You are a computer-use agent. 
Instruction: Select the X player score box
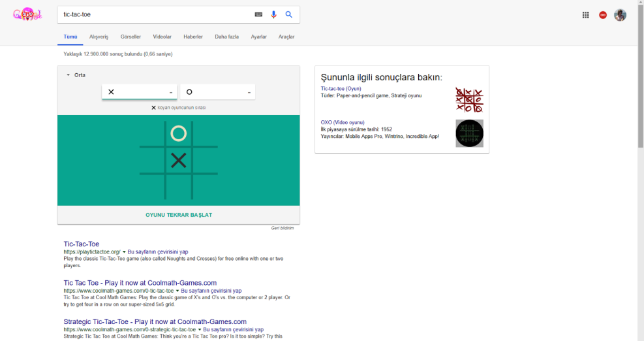(x=139, y=92)
